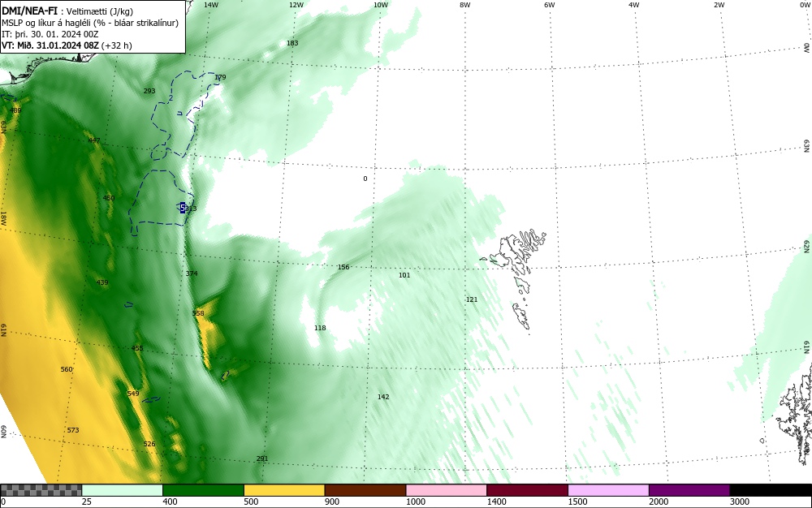Click the 2W longitude label
The image size is (812, 508).
tap(719, 5)
